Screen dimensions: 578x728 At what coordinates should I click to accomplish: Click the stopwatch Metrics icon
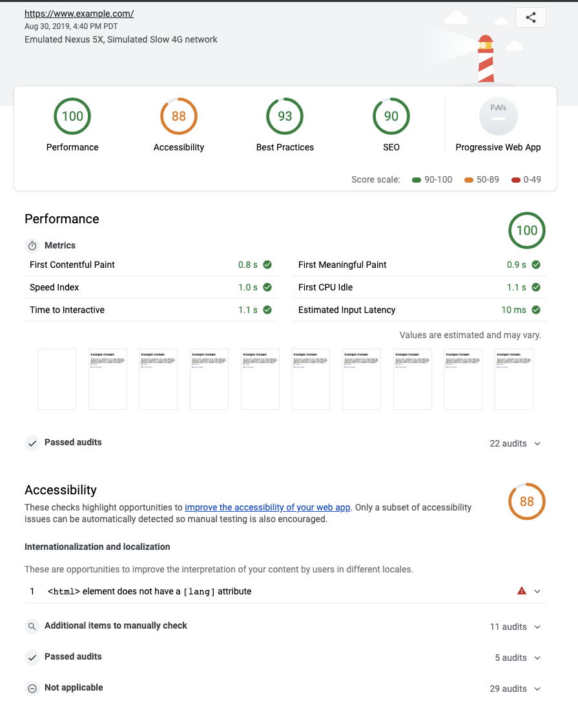point(32,246)
